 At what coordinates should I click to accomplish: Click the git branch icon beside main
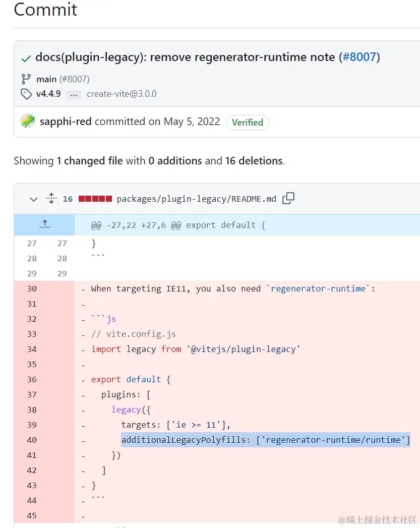[x=26, y=79]
